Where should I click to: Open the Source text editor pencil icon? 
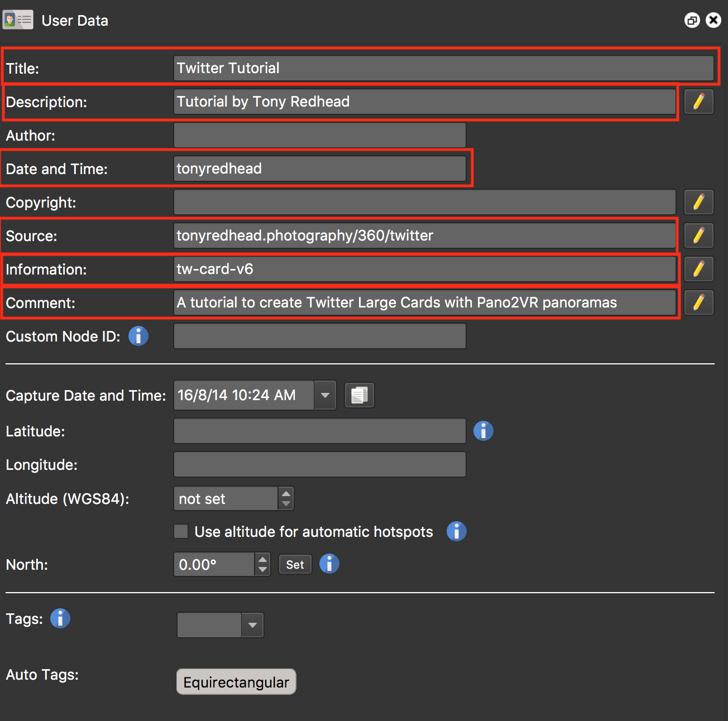pos(698,235)
